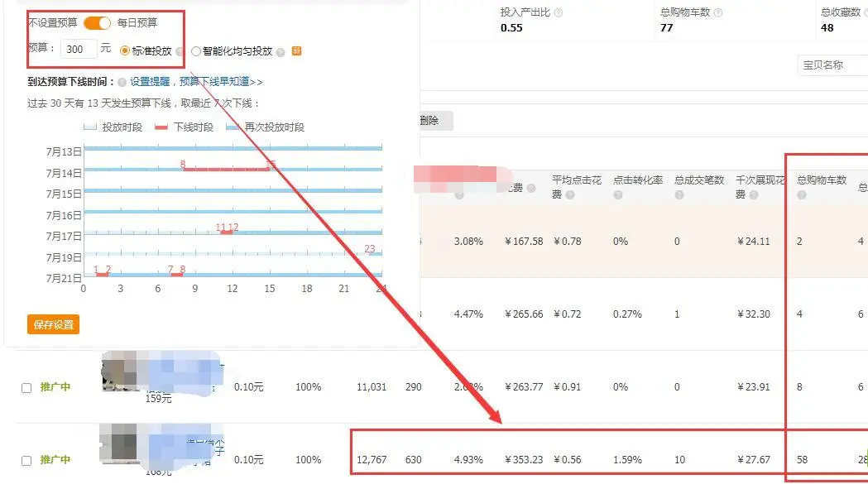
Task: Toggle the 每日预算 budget switch
Action: (x=97, y=23)
